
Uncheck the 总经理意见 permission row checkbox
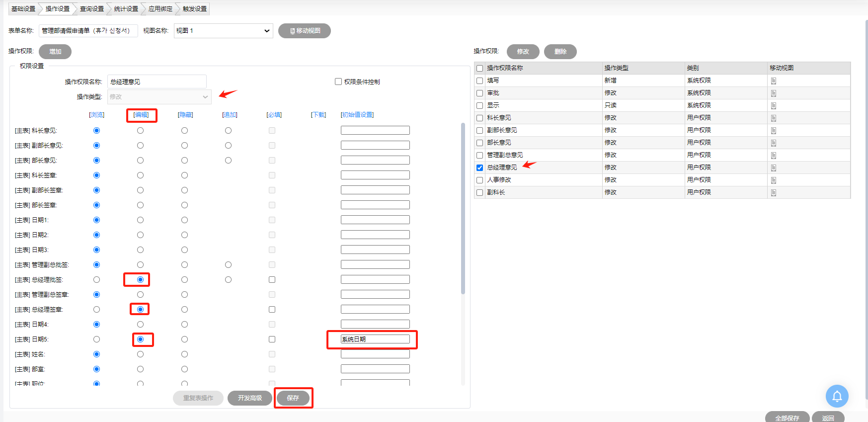click(x=479, y=168)
